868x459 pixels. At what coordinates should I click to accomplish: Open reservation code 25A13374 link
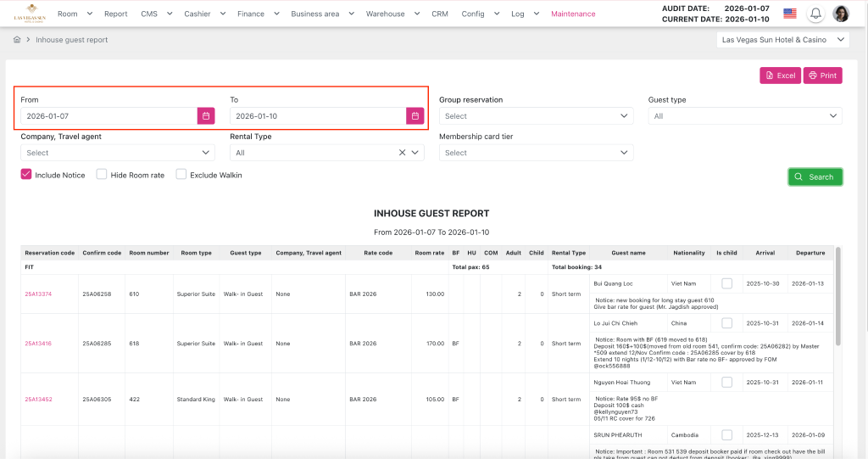coord(38,294)
